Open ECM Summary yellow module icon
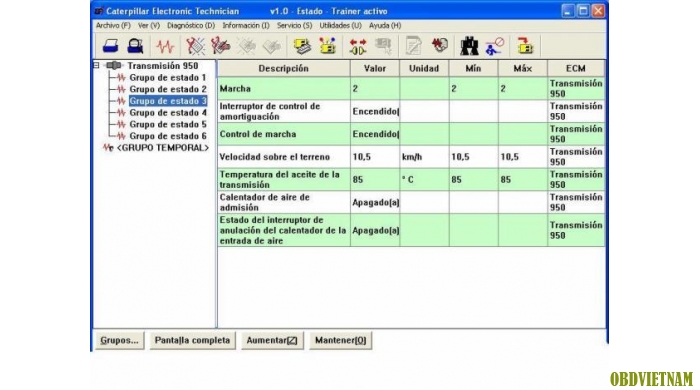Image resolution: width=700 pixels, height=390 pixels. (302, 46)
